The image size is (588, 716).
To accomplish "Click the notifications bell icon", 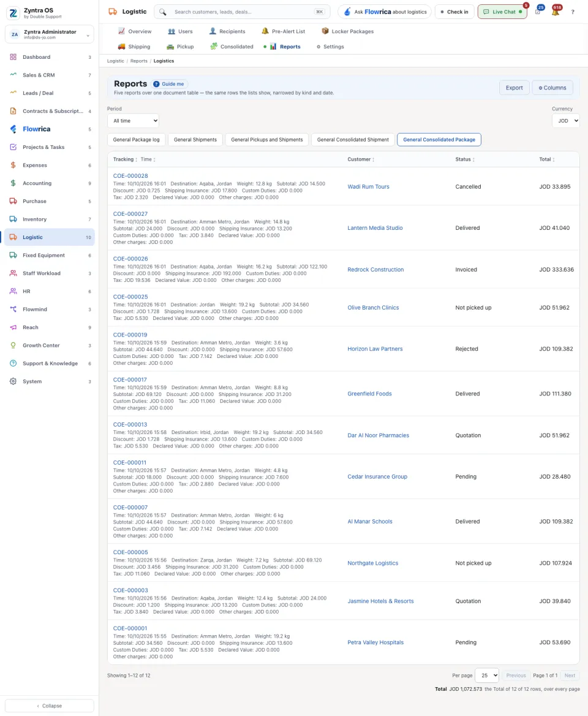I will (x=555, y=12).
